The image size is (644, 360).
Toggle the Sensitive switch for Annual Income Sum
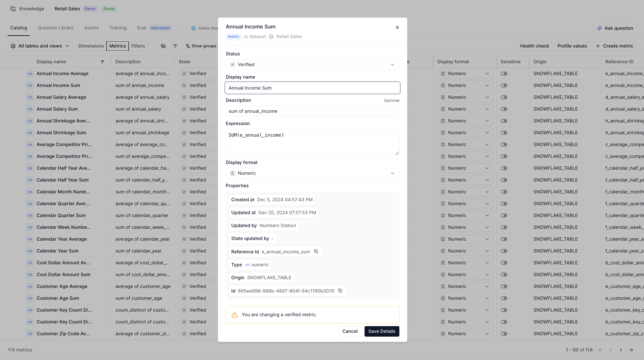coord(504,85)
